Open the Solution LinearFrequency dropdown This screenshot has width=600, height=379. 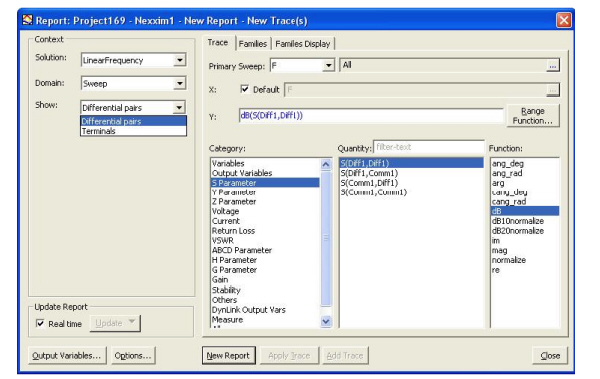[179, 60]
